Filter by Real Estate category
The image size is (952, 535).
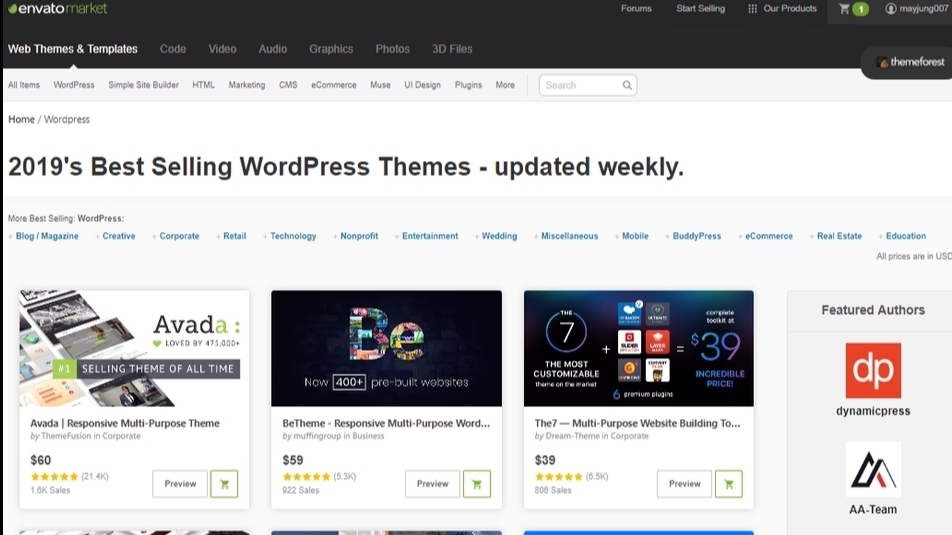[839, 236]
